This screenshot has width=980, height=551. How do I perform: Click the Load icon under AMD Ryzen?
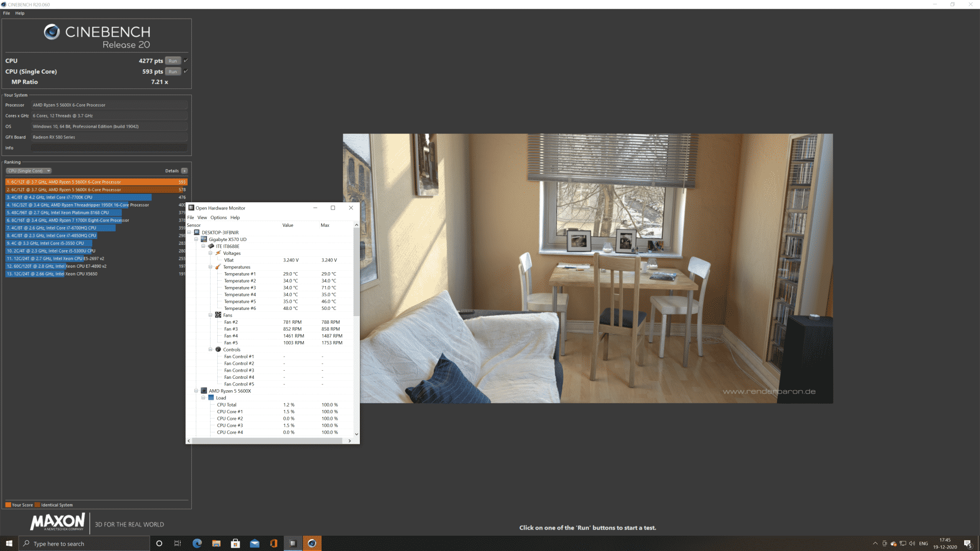point(211,398)
